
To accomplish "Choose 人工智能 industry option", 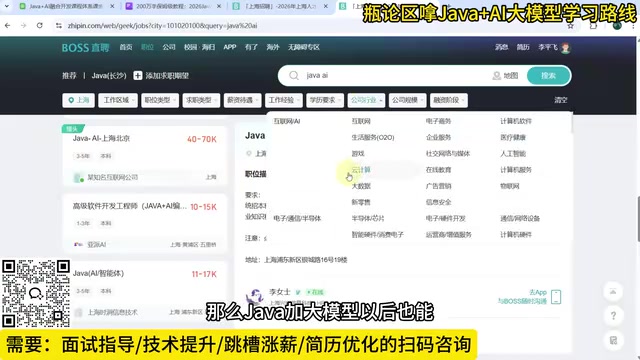I will (513, 154).
